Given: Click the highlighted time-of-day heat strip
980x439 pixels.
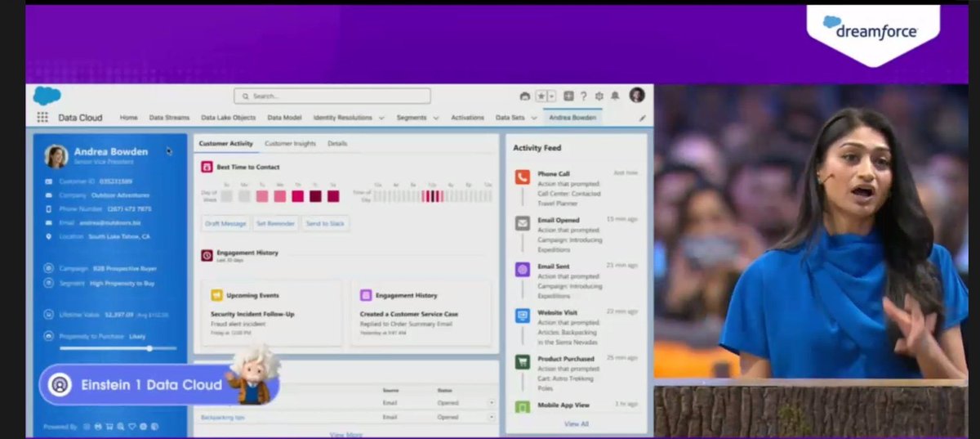Looking at the screenshot, I should click(x=432, y=196).
